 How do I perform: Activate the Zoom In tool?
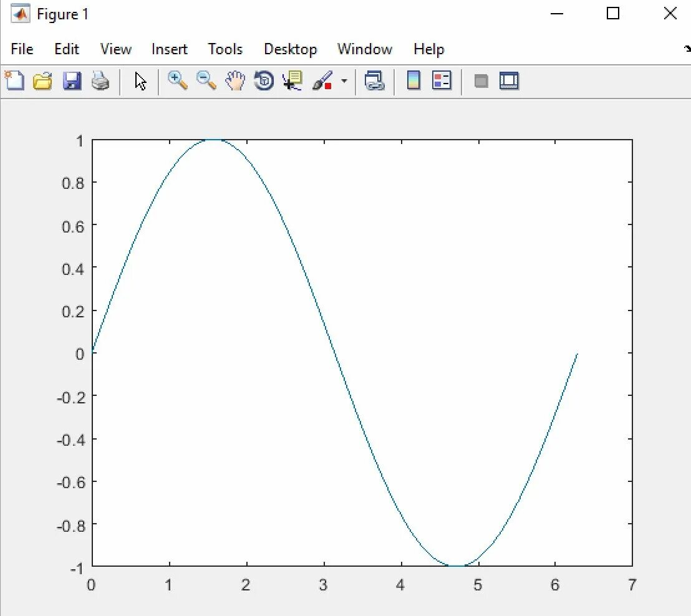(x=178, y=81)
